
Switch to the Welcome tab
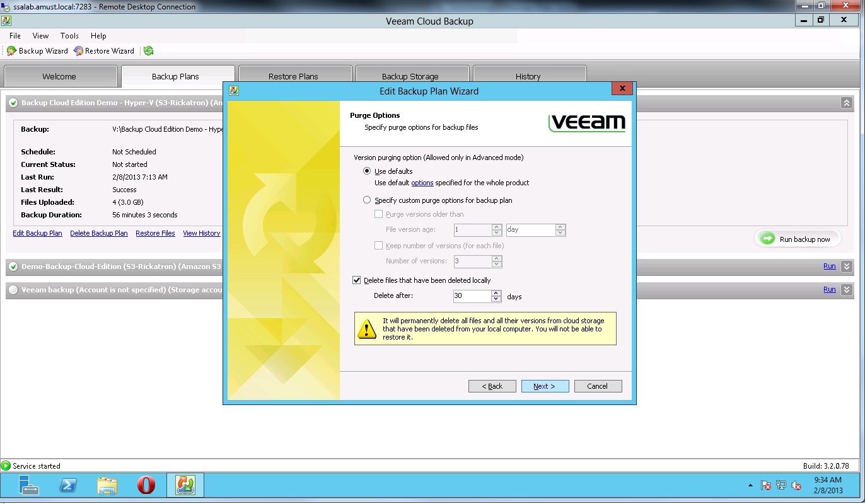(61, 76)
